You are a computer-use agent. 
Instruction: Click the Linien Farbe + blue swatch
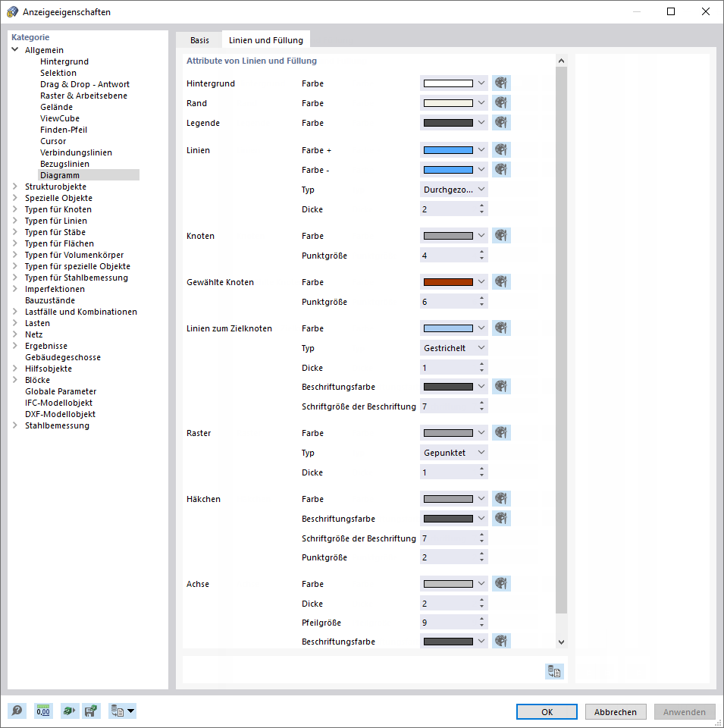click(448, 150)
